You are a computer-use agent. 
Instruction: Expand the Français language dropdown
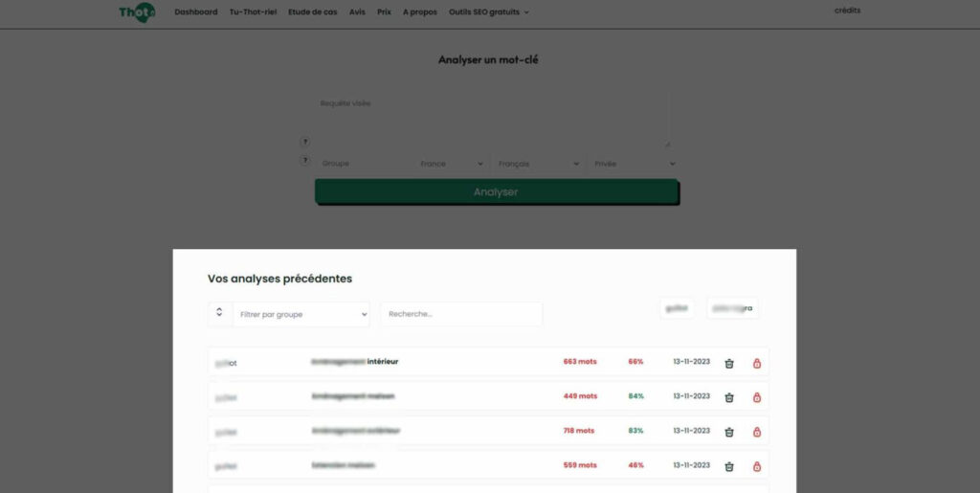pyautogui.click(x=539, y=164)
